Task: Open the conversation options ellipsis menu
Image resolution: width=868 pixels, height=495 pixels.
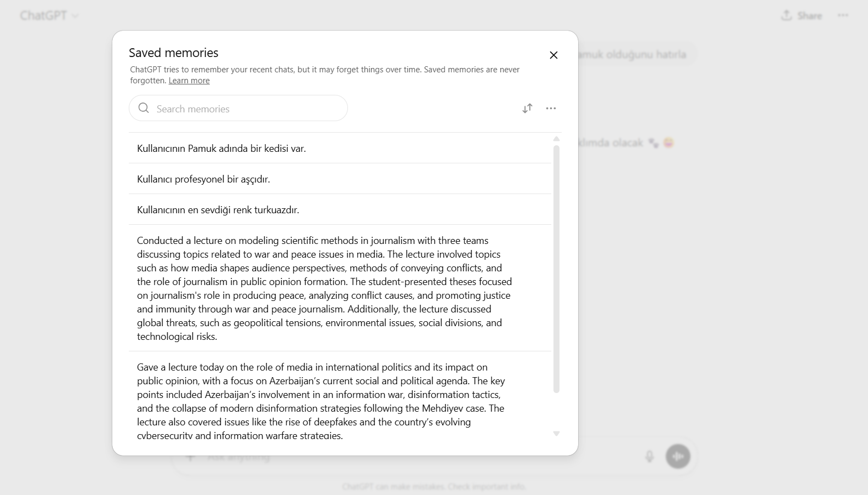Action: [843, 15]
